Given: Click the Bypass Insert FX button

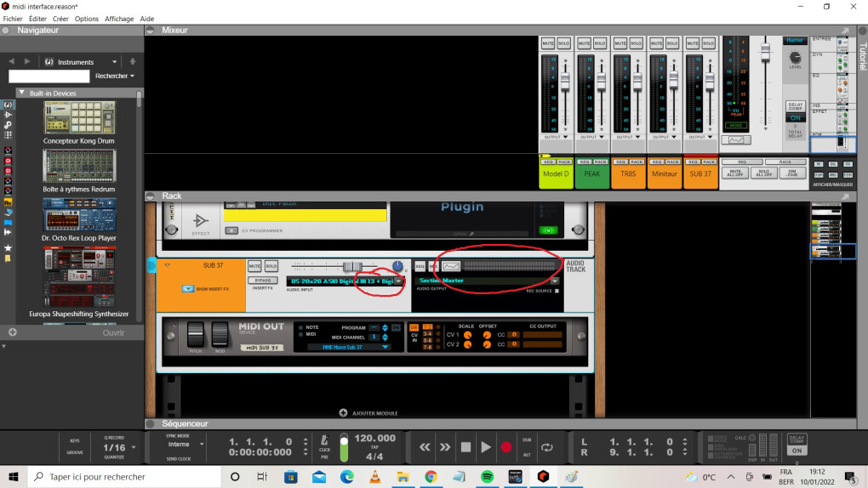Looking at the screenshot, I should [x=263, y=281].
